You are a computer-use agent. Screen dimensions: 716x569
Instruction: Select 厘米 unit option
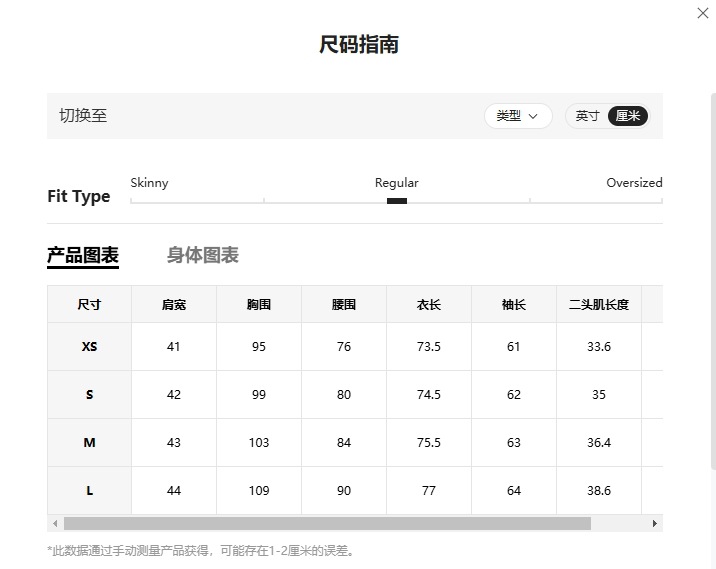(627, 116)
